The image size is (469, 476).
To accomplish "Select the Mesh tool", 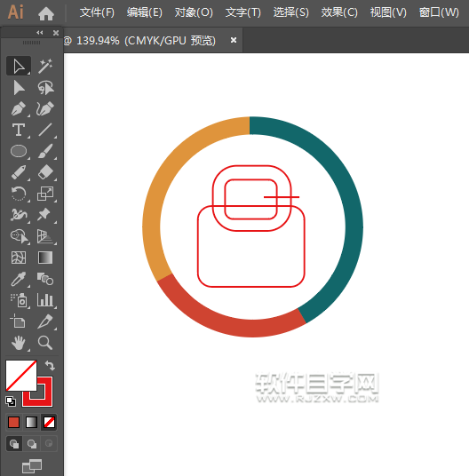I will click(x=19, y=258).
